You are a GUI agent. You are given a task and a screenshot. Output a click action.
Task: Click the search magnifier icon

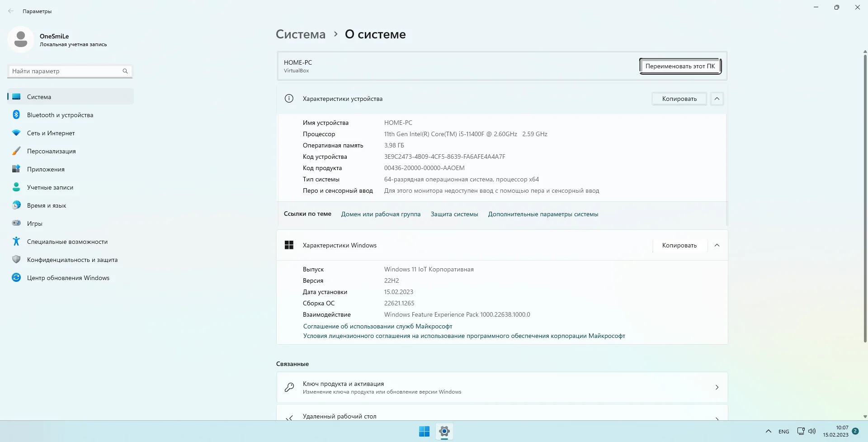pos(125,71)
